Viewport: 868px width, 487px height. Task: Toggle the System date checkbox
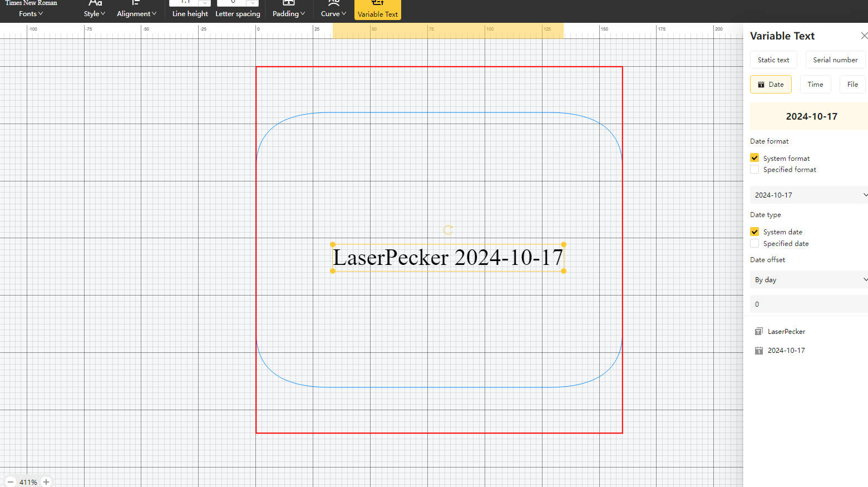click(754, 232)
